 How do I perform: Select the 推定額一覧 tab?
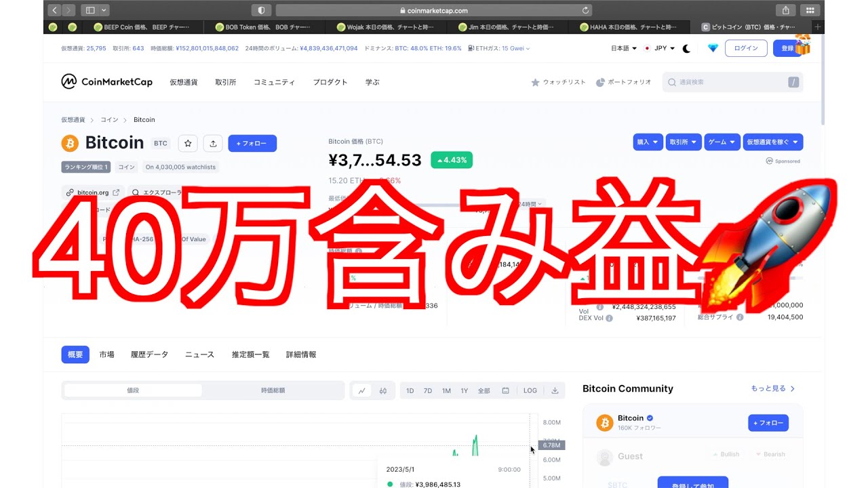pos(250,354)
